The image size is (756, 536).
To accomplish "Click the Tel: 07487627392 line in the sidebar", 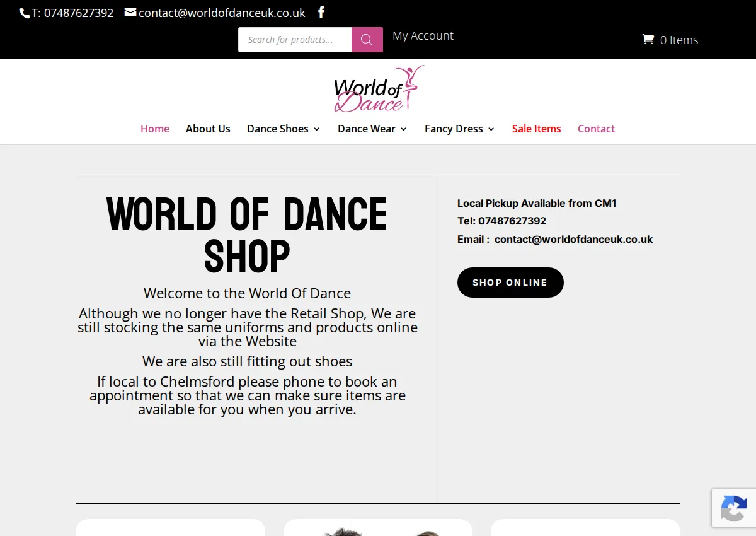I will point(501,221).
